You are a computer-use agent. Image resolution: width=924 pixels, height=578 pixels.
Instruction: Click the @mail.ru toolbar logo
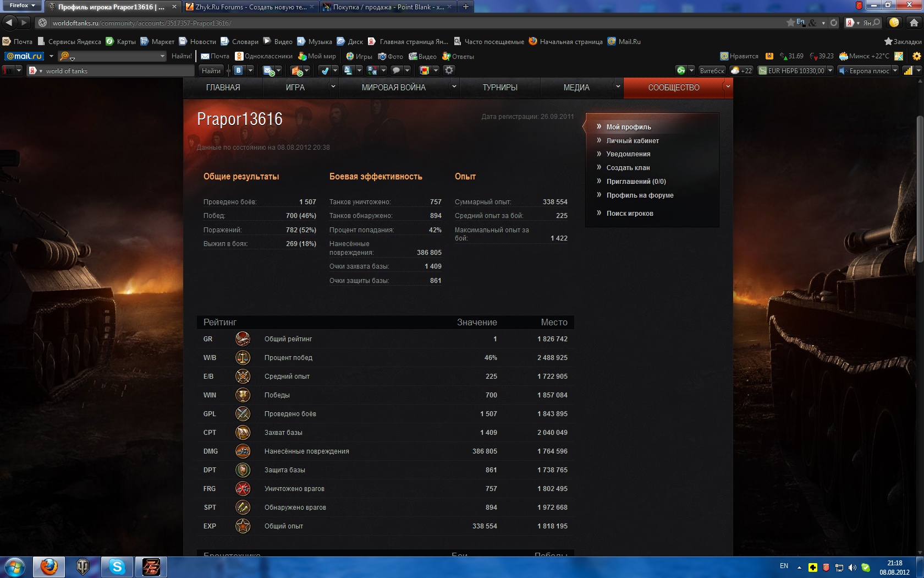(x=24, y=56)
